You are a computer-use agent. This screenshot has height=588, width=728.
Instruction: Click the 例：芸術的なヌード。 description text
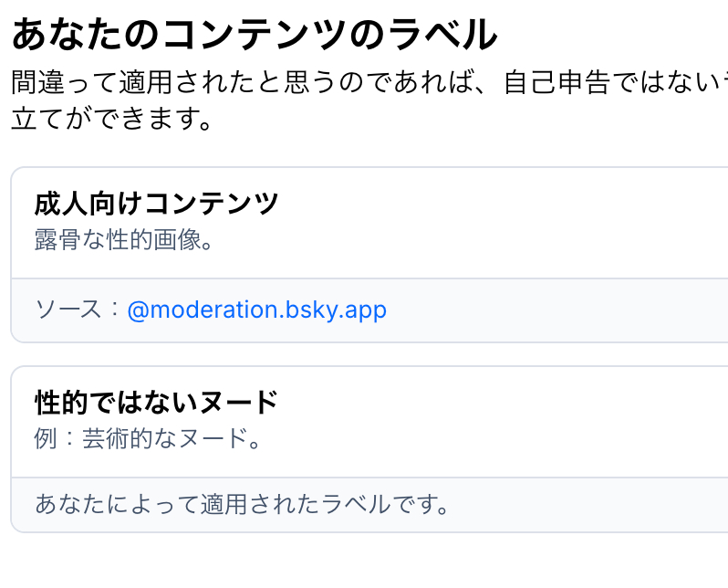[148, 438]
